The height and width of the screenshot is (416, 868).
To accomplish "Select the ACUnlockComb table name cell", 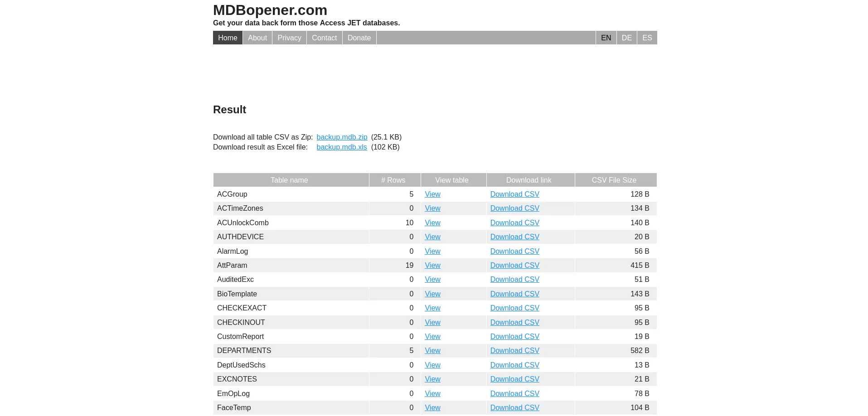I will pyautogui.click(x=291, y=223).
